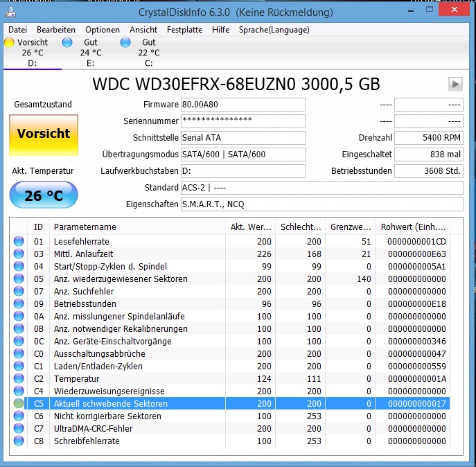Open the Optionen menu
Image resolution: width=476 pixels, height=467 pixels.
click(x=103, y=30)
